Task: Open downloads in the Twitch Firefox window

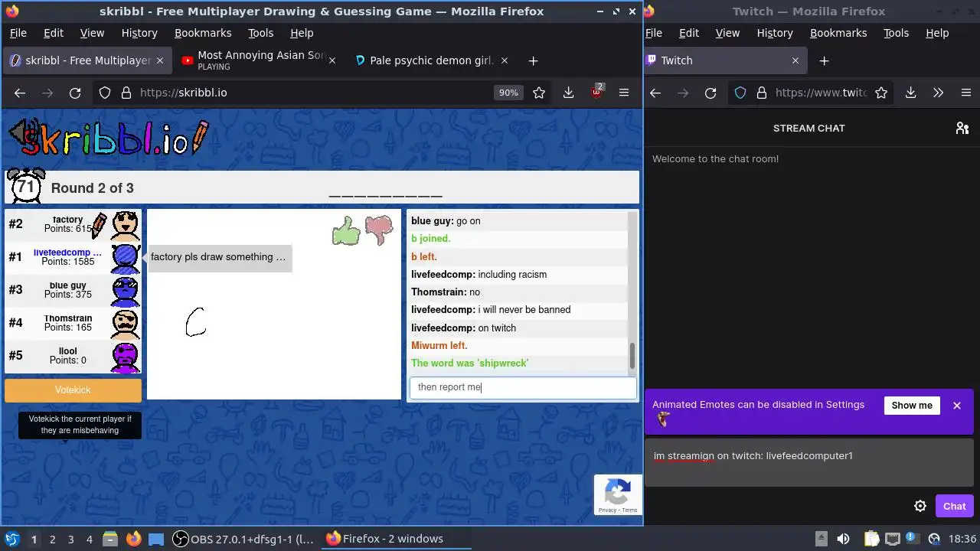Action: 910,93
